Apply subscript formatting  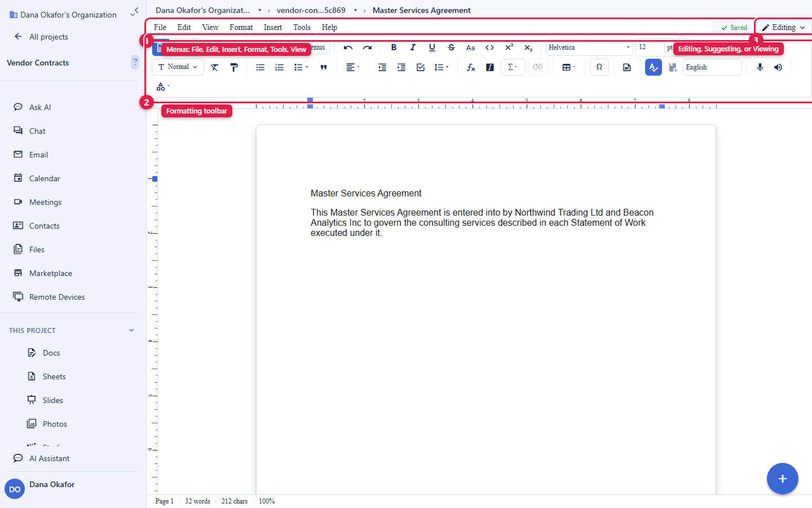pyautogui.click(x=528, y=48)
